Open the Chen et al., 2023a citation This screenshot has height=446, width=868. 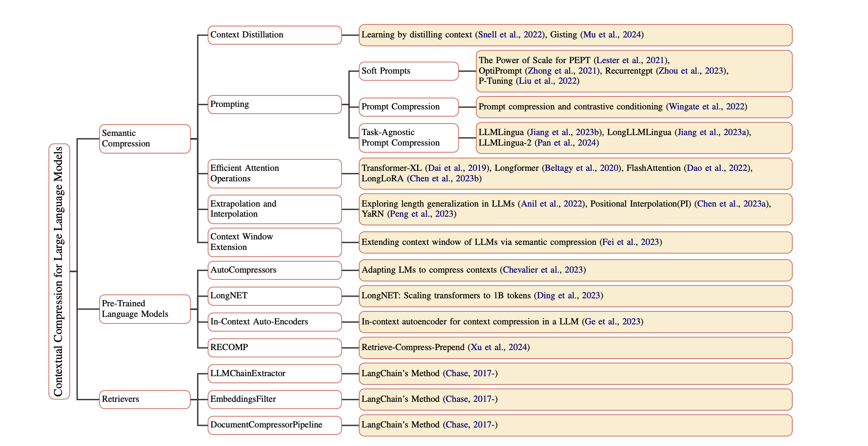point(732,204)
